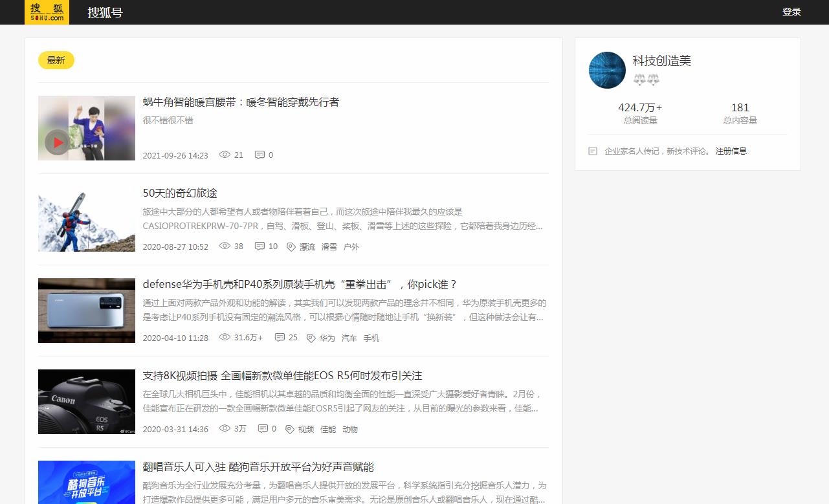Click the 424.7万+ total reads figure
The width and height of the screenshot is (829, 504).
coord(640,107)
